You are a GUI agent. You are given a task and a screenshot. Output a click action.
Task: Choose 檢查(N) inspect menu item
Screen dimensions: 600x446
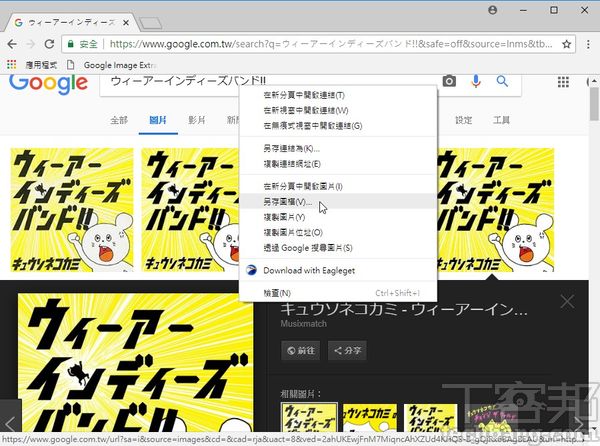point(338,293)
